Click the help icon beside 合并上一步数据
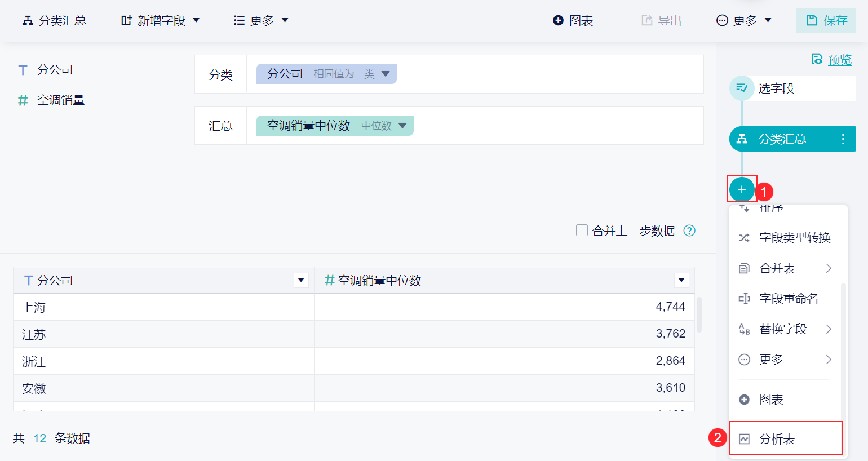The height and width of the screenshot is (461, 868). pyautogui.click(x=689, y=230)
